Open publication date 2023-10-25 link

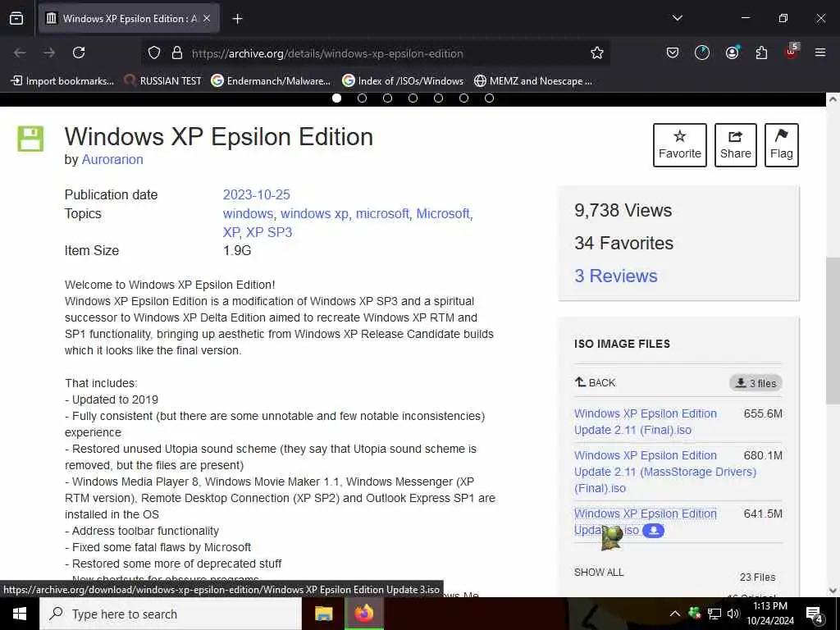[257, 194]
